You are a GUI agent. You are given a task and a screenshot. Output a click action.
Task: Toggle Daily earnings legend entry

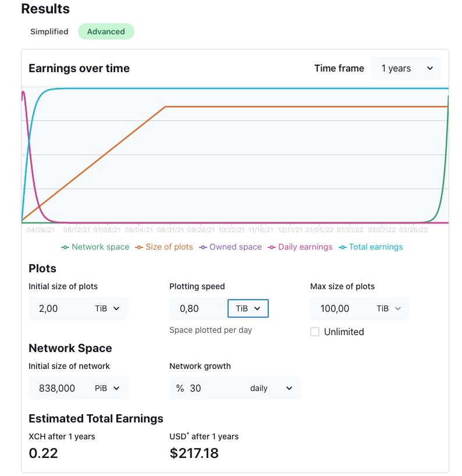point(300,247)
